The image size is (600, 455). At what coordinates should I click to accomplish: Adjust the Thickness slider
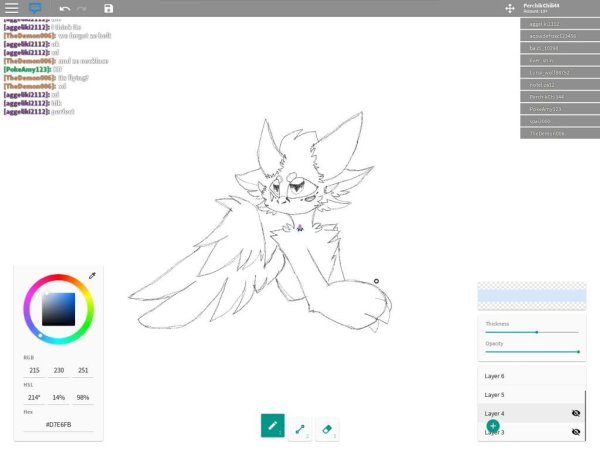(537, 332)
